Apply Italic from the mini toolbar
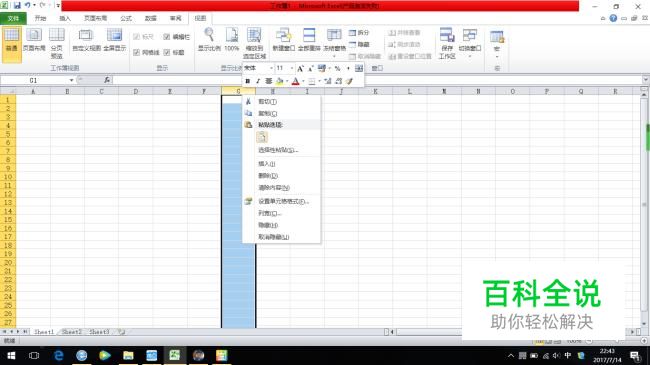Viewport: 650px width, 365px height. coord(258,81)
